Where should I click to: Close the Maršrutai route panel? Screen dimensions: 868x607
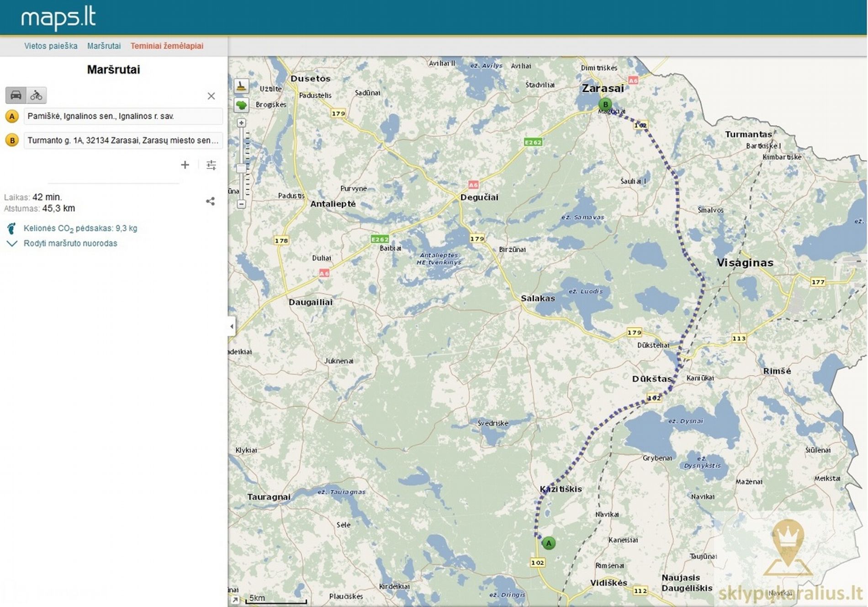pos(211,96)
